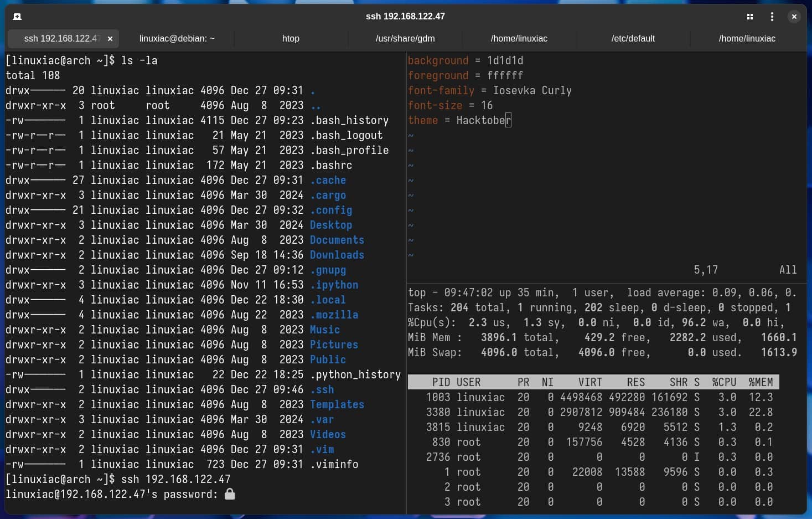
Task: Switch to the htop tab
Action: (291, 39)
